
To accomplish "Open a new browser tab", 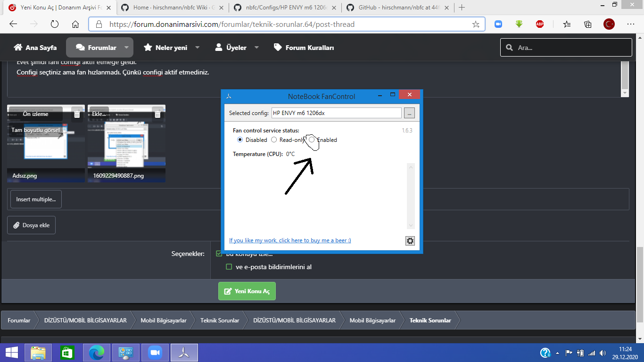I will 462,8.
